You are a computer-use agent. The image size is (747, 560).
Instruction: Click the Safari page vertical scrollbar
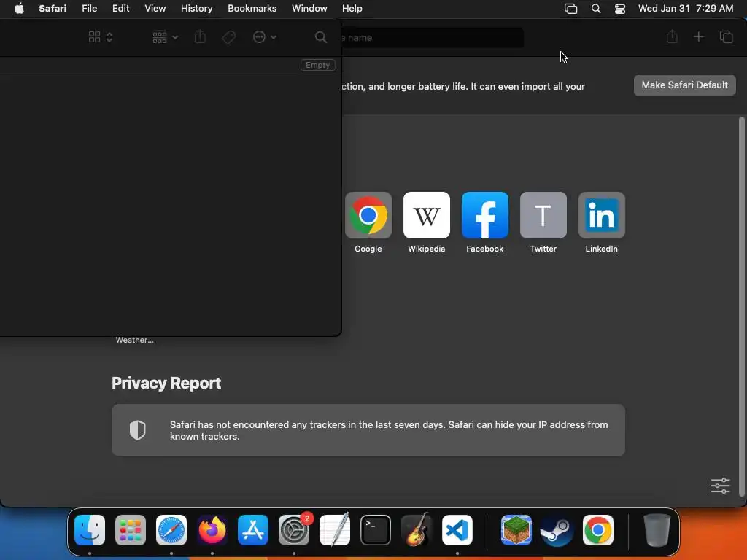(x=741, y=307)
